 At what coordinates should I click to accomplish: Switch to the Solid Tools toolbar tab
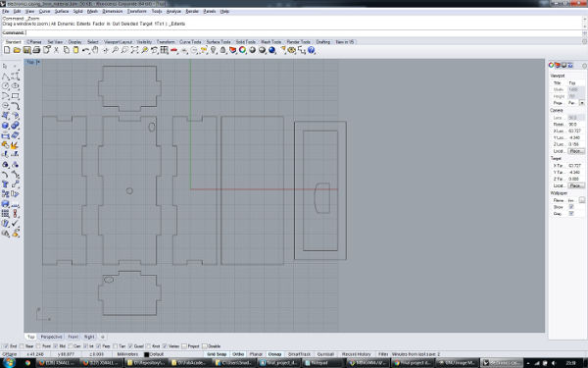[246, 41]
